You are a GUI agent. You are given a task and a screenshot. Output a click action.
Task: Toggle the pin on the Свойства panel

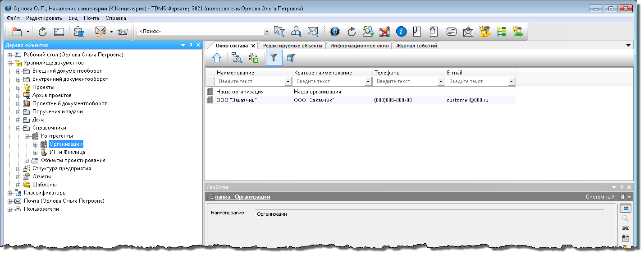point(621,187)
